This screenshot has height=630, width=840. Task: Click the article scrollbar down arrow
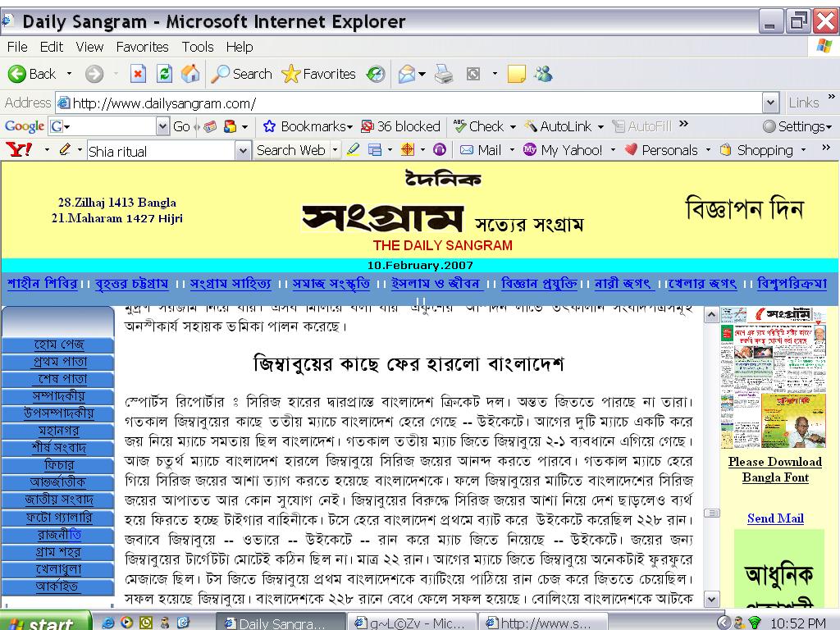(x=711, y=600)
